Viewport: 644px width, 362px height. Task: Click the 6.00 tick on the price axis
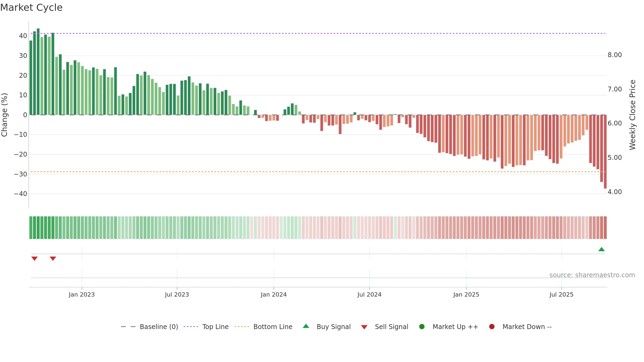click(615, 123)
